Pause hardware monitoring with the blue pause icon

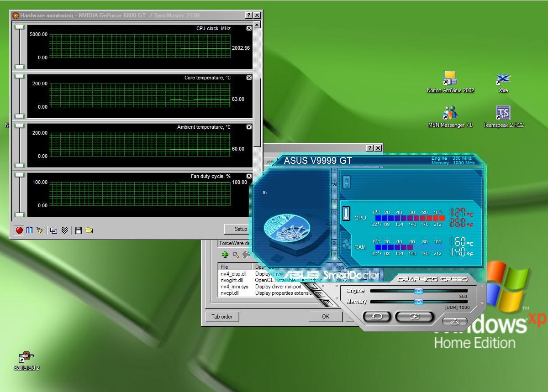(x=29, y=230)
